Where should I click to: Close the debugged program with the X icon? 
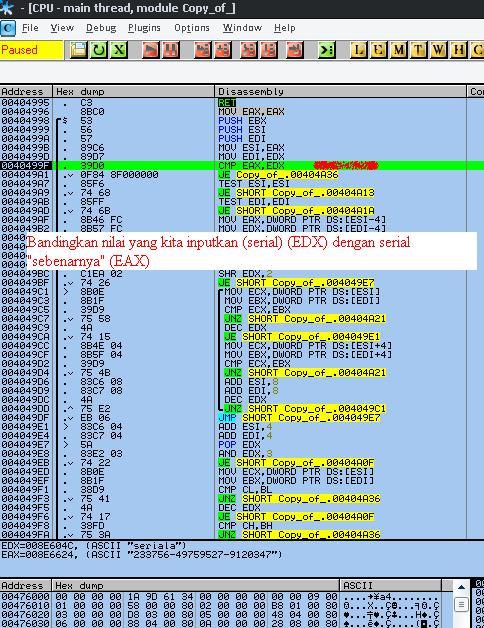[119, 50]
